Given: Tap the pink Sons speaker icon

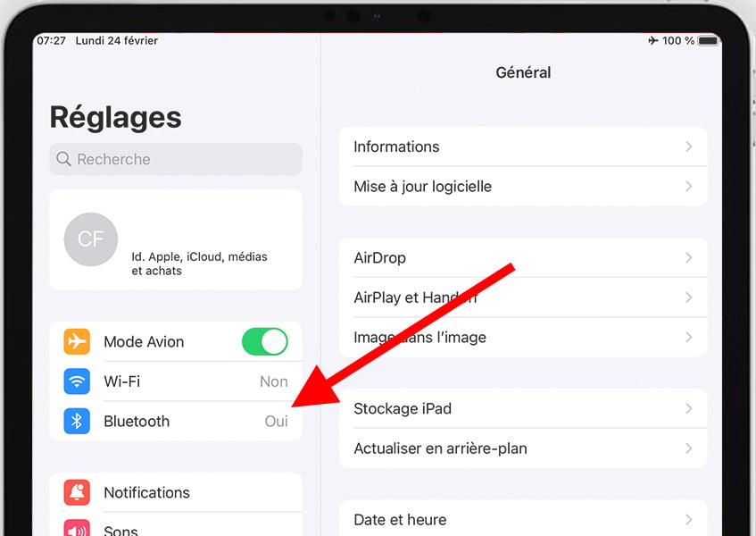Looking at the screenshot, I should point(77,528).
